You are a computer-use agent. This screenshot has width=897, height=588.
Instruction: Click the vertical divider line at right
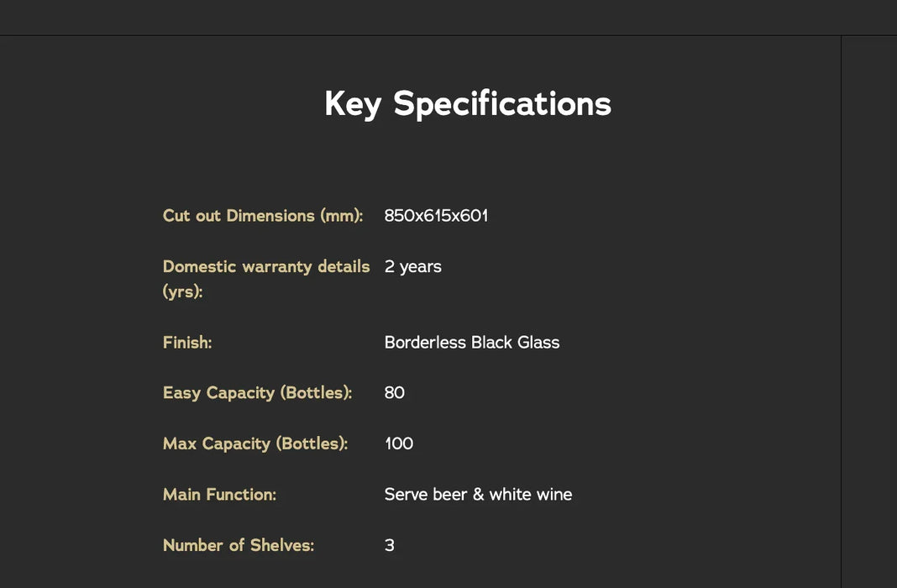(x=841, y=311)
